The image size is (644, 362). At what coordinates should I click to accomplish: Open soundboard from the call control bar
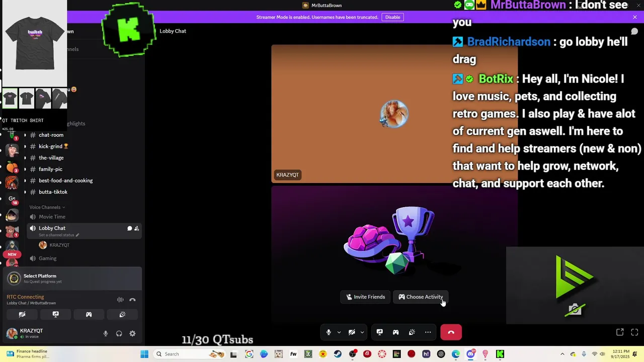point(412,332)
